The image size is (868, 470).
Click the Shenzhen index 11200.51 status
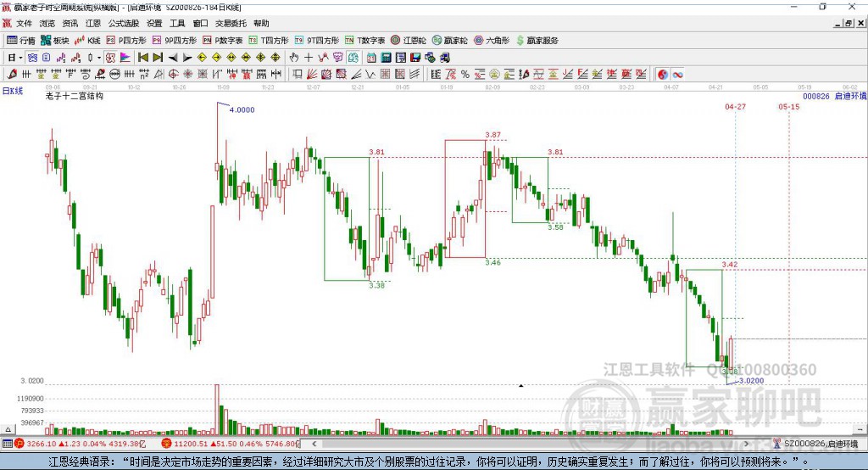231,444
